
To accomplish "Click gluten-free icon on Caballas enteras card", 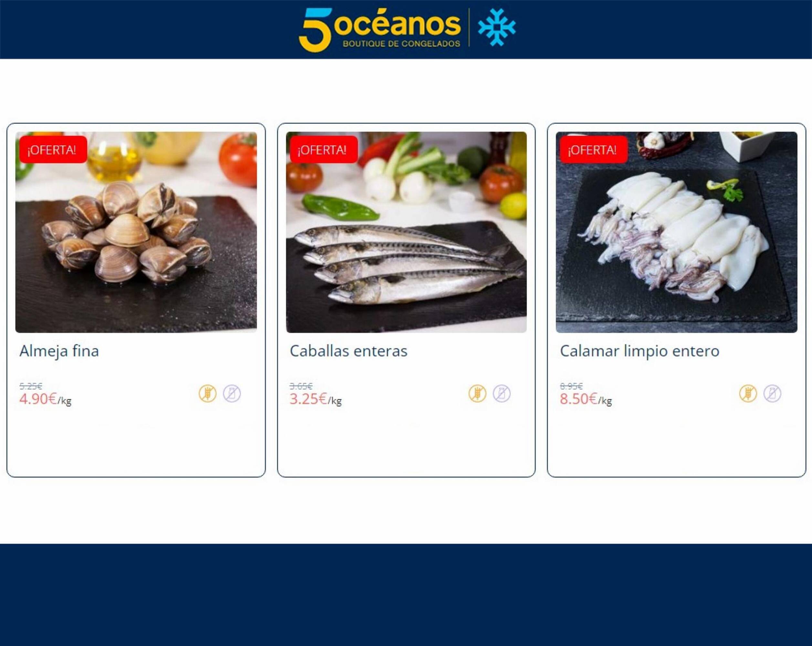I will tap(477, 394).
